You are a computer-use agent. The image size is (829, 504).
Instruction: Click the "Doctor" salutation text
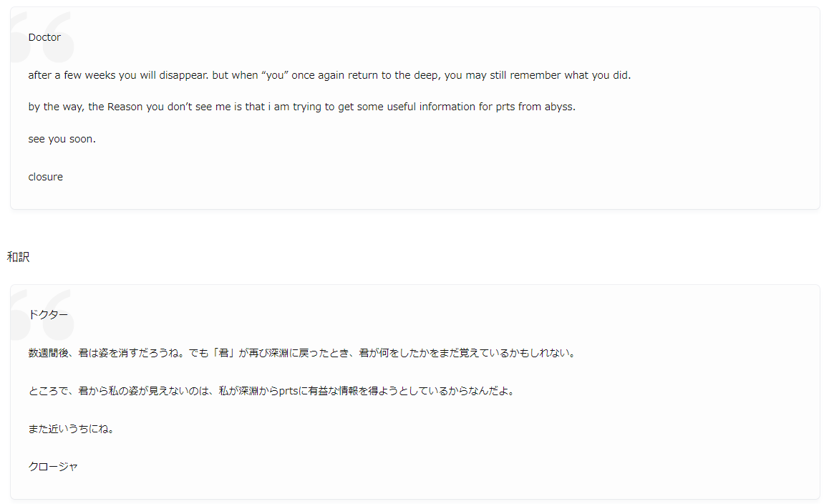(44, 37)
